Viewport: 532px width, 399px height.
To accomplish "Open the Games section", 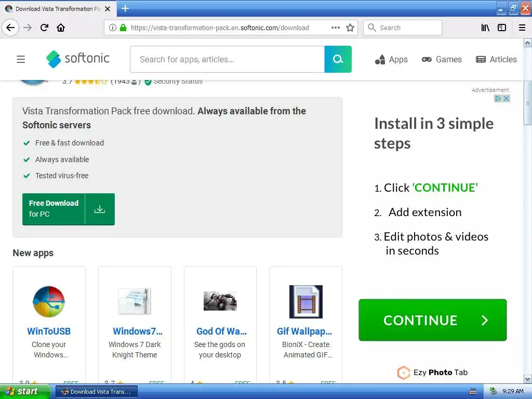I will coord(442,59).
